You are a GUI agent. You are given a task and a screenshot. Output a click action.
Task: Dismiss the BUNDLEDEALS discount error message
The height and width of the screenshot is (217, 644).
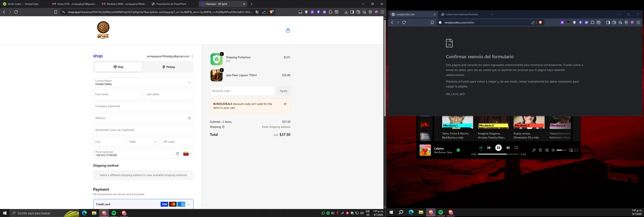click(285, 104)
